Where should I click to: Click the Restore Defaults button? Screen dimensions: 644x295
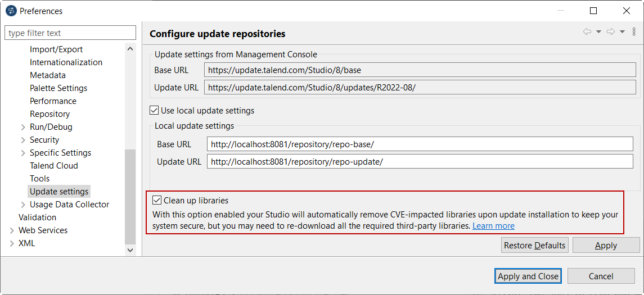click(534, 246)
